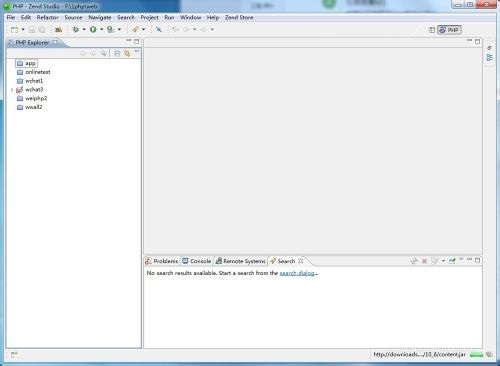Close the Search tab
This screenshot has height=366, width=500.
[301, 261]
